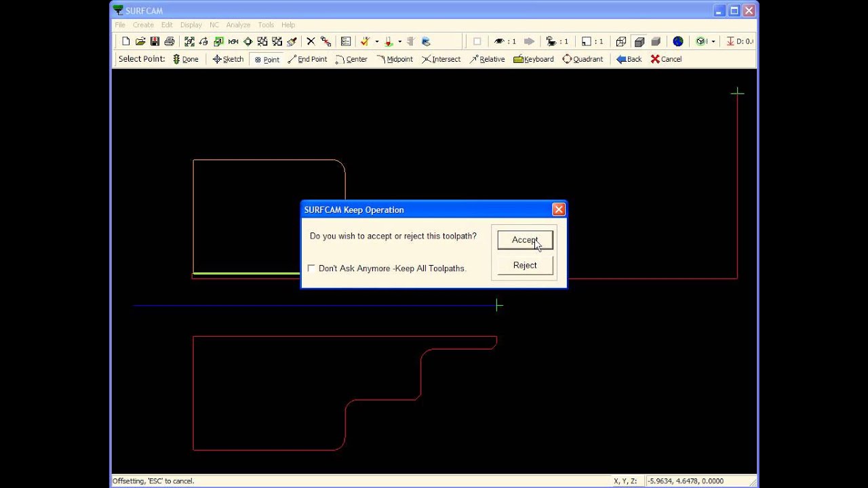The width and height of the screenshot is (868, 488).
Task: Click the computer monitor toolbar icon
Action: (x=426, y=41)
